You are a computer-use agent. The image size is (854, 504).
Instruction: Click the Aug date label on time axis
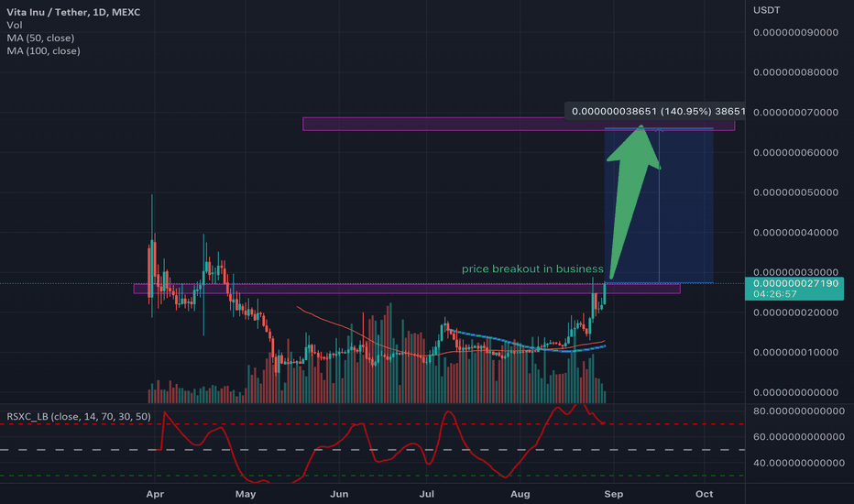pos(520,494)
